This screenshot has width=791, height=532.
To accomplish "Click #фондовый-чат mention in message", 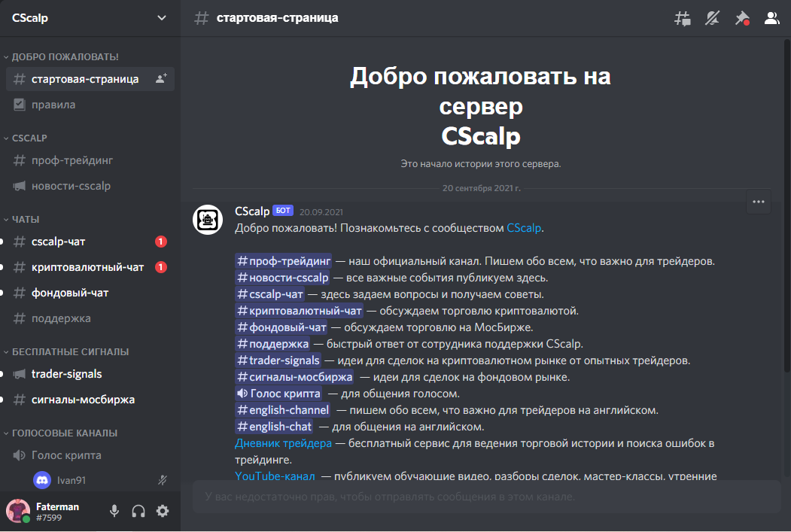I will (x=281, y=327).
